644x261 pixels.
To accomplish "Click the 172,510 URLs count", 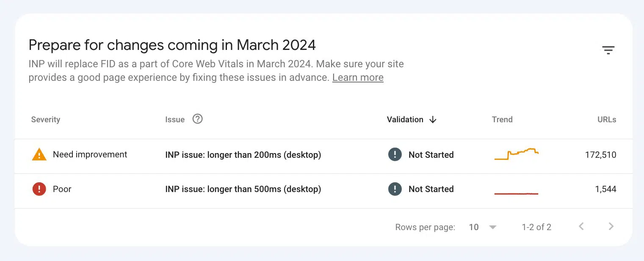I will click(x=600, y=155).
